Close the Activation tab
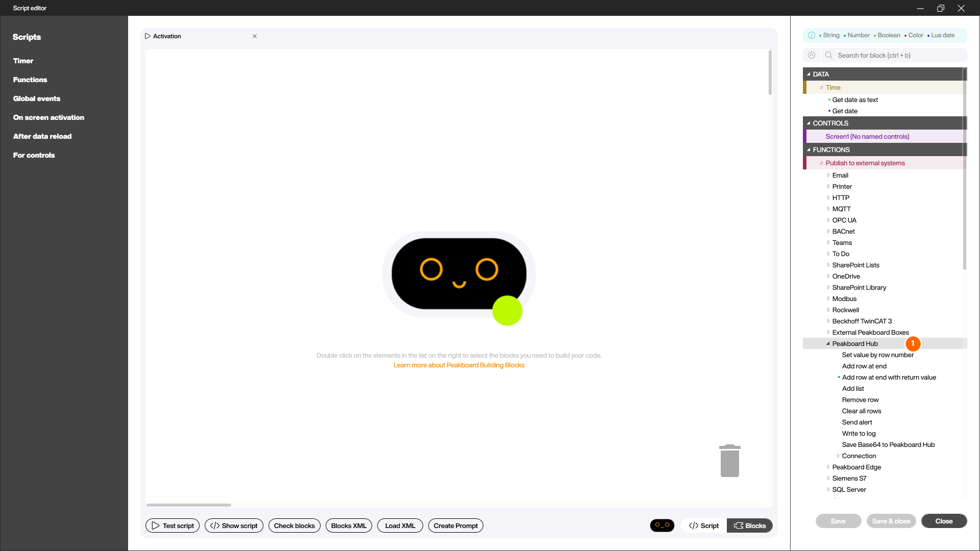This screenshot has height=551, width=980. click(x=255, y=36)
